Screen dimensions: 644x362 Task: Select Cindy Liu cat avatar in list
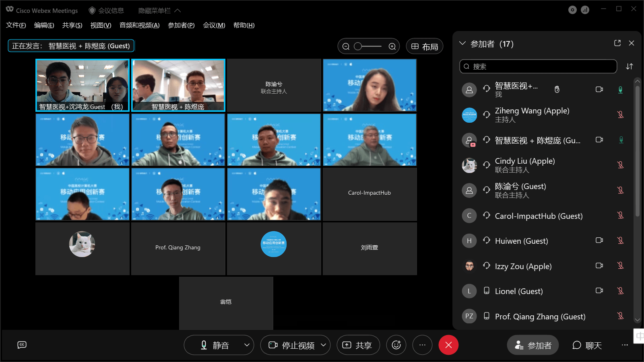[469, 165]
